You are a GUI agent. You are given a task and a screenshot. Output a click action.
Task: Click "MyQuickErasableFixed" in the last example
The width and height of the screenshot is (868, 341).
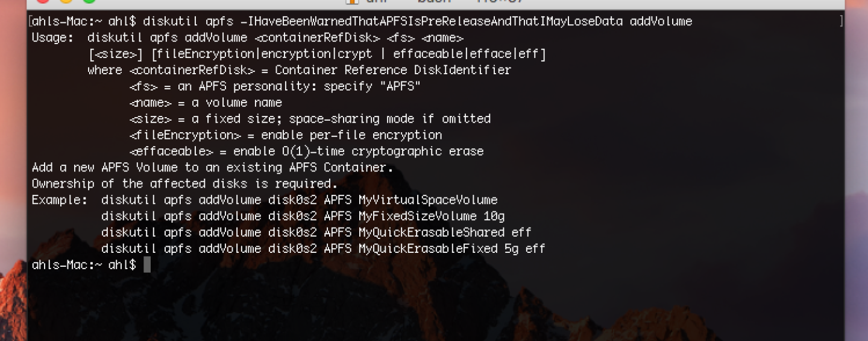pos(428,249)
